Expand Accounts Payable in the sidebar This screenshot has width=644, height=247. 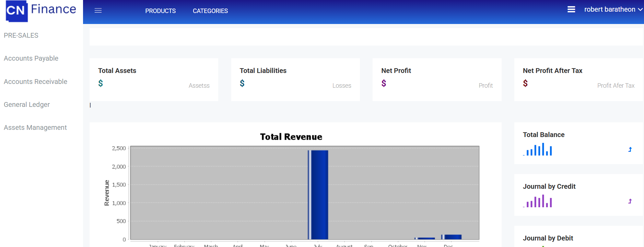click(x=31, y=59)
